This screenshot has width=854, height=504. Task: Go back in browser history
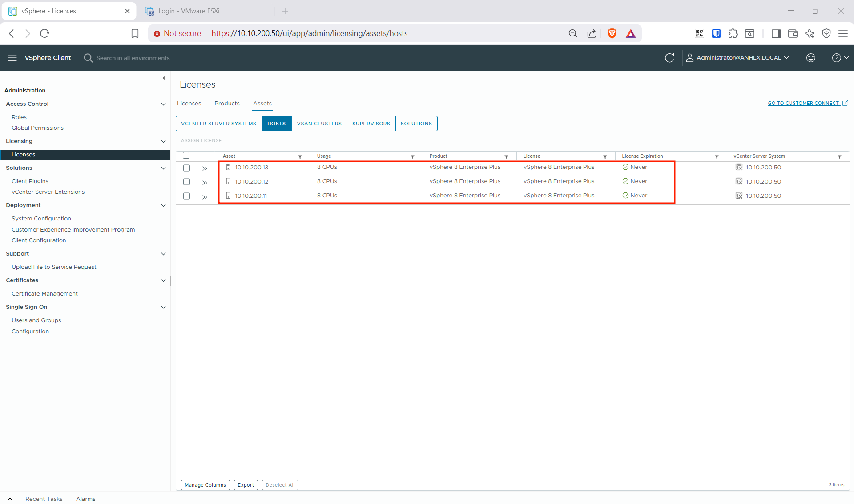click(x=12, y=33)
